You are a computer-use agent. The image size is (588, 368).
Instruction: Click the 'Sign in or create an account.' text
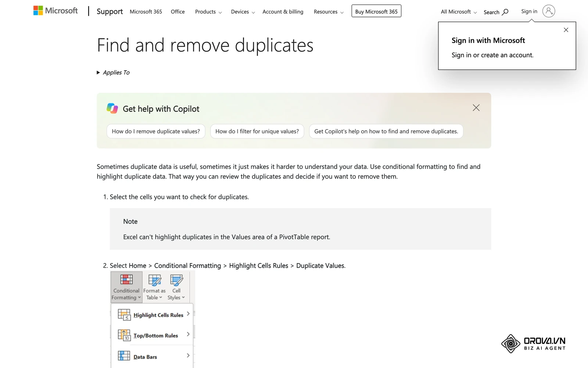pyautogui.click(x=492, y=55)
